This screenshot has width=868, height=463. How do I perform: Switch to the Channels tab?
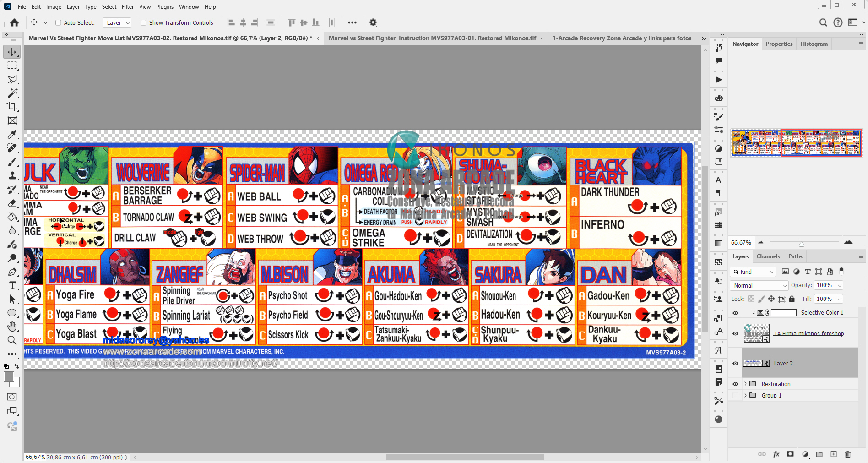pos(768,256)
